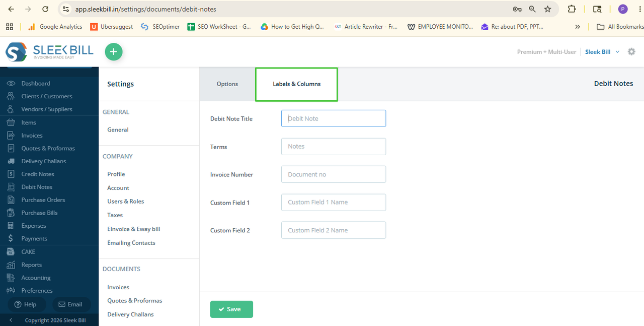The height and width of the screenshot is (326, 644).
Task: Open Delivery Challans document settings
Action: click(131, 314)
